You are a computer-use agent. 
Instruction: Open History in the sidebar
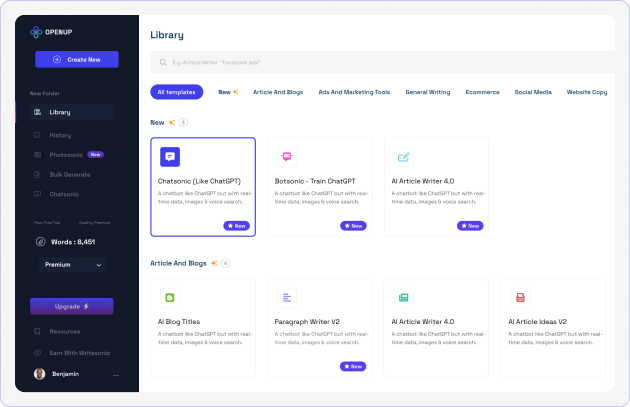[60, 134]
